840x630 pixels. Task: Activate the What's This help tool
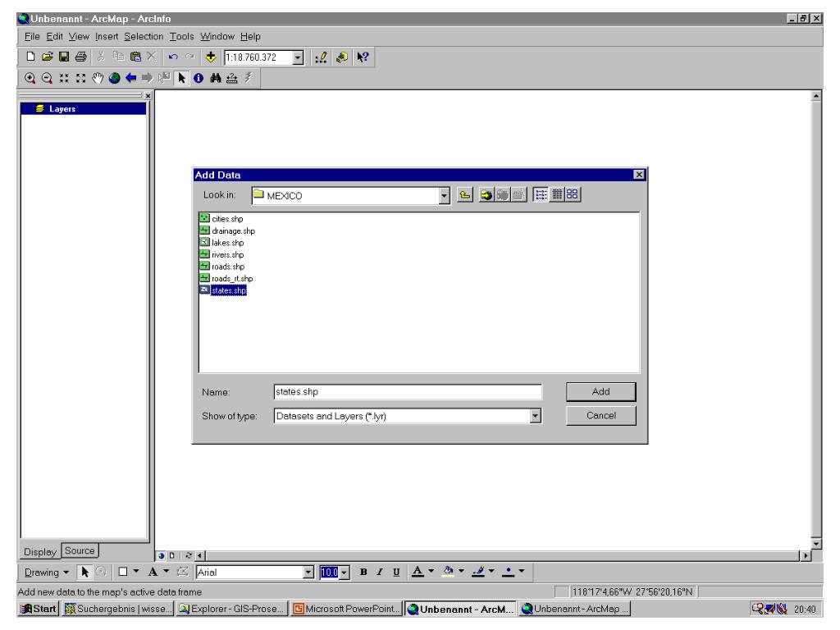pos(363,57)
